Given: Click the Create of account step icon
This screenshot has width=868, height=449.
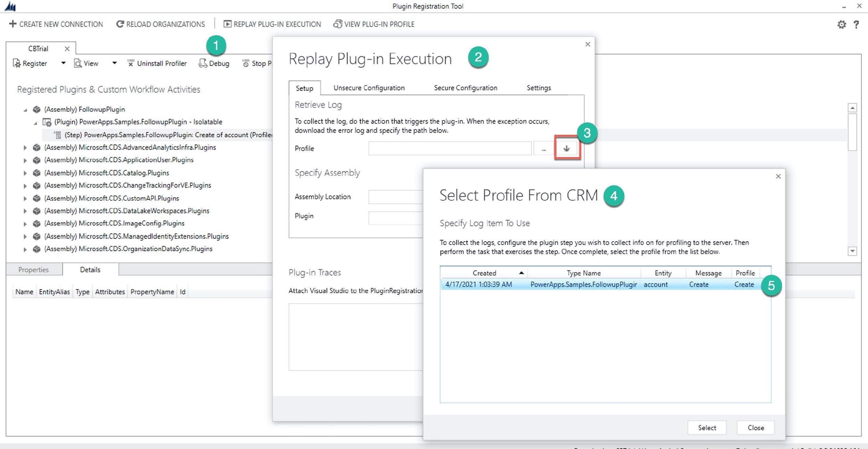Looking at the screenshot, I should [x=58, y=135].
